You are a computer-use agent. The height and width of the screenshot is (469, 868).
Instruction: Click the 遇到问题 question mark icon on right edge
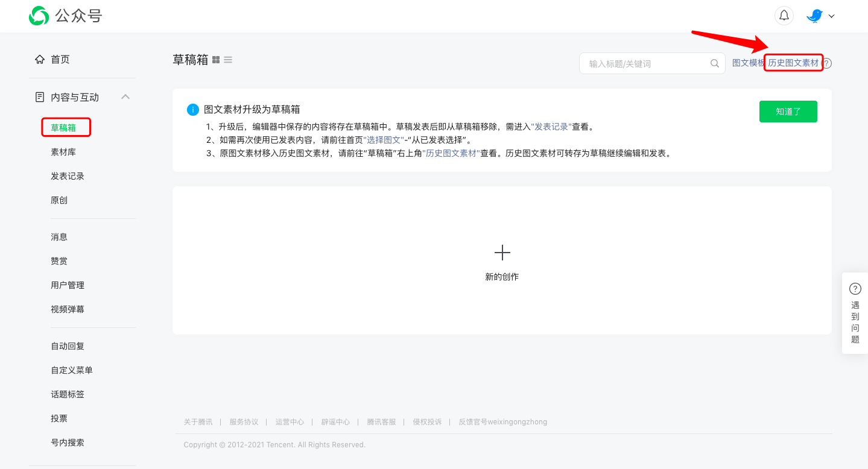click(x=855, y=289)
